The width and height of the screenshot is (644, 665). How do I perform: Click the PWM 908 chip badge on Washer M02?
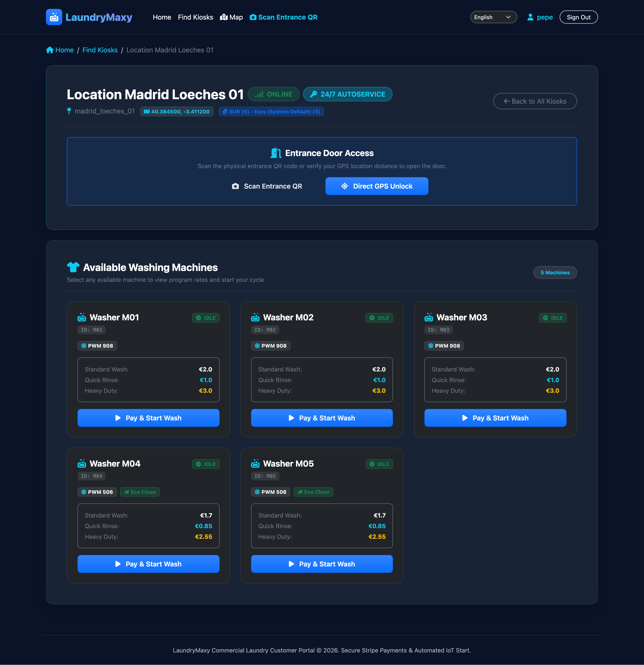(x=270, y=346)
